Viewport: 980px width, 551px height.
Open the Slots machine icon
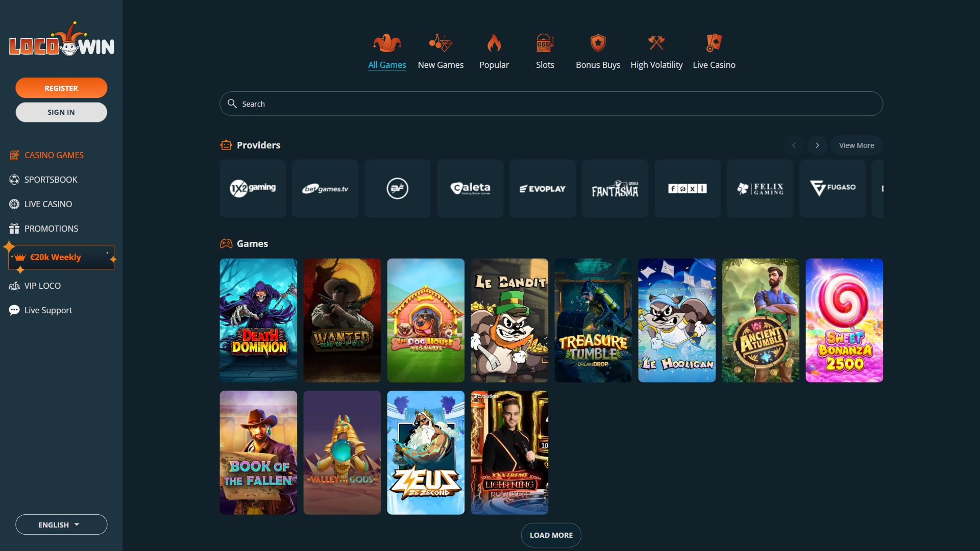pyautogui.click(x=545, y=43)
